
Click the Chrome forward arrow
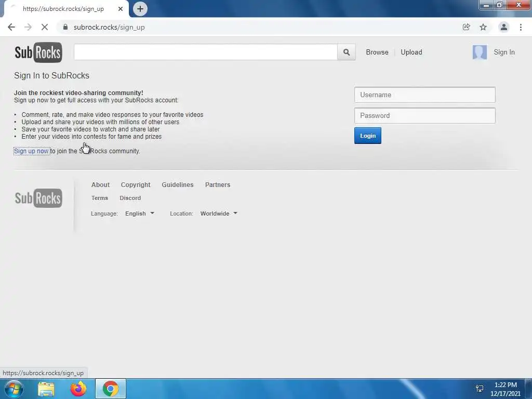point(28,27)
